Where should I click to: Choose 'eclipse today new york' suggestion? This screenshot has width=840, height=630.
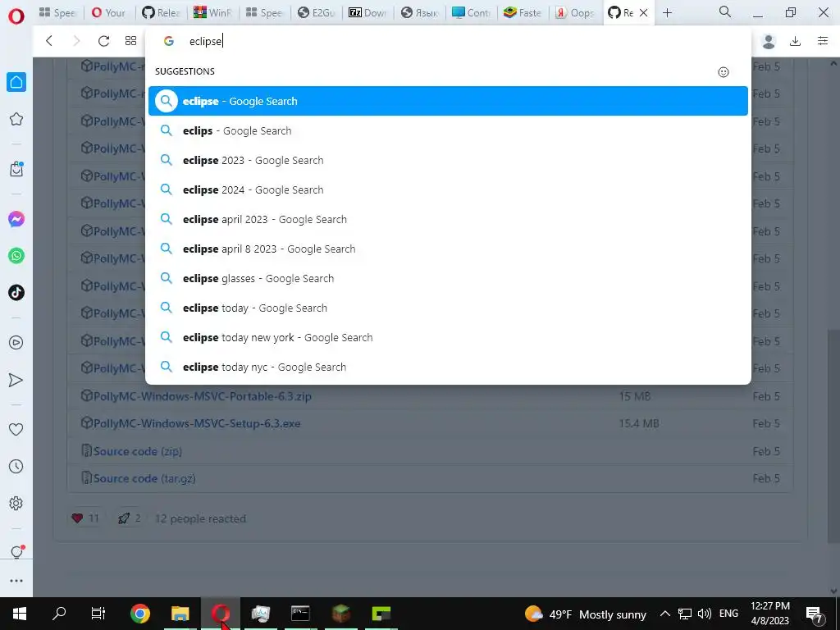pyautogui.click(x=448, y=337)
